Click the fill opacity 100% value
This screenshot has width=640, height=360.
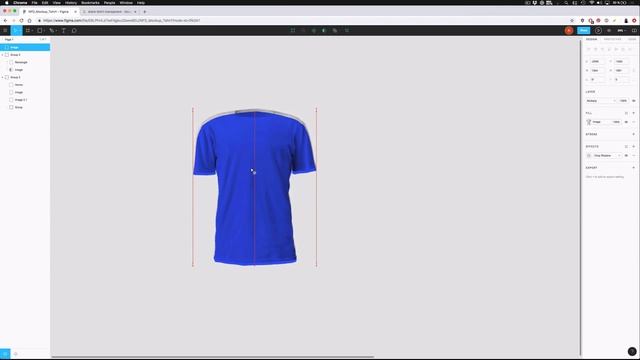(616, 122)
